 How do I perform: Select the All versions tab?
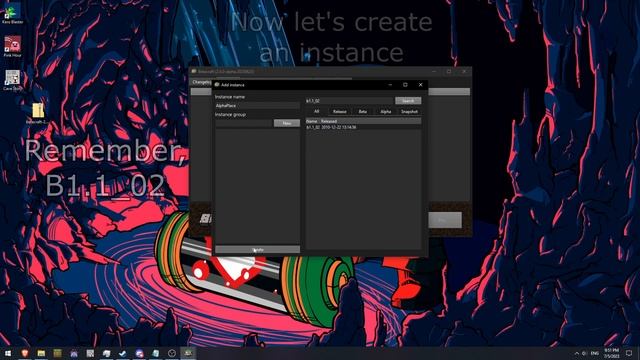(x=316, y=111)
